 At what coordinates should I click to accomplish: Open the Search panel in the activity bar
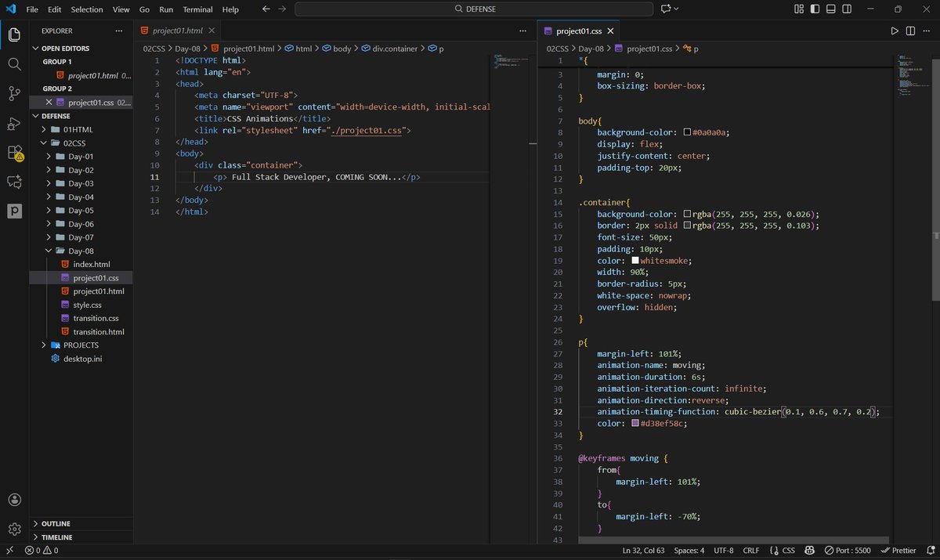(14, 64)
